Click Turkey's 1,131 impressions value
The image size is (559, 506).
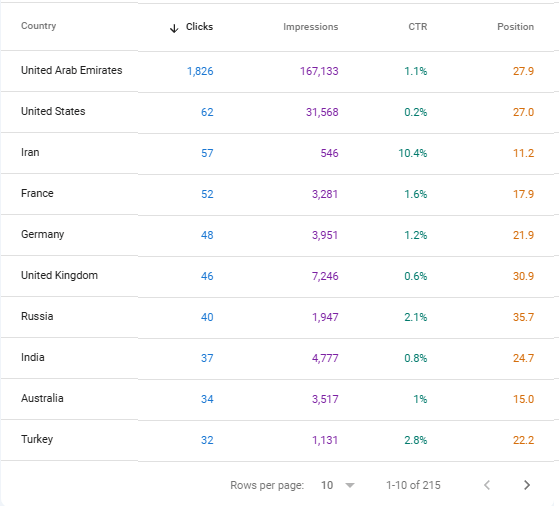[x=325, y=440]
